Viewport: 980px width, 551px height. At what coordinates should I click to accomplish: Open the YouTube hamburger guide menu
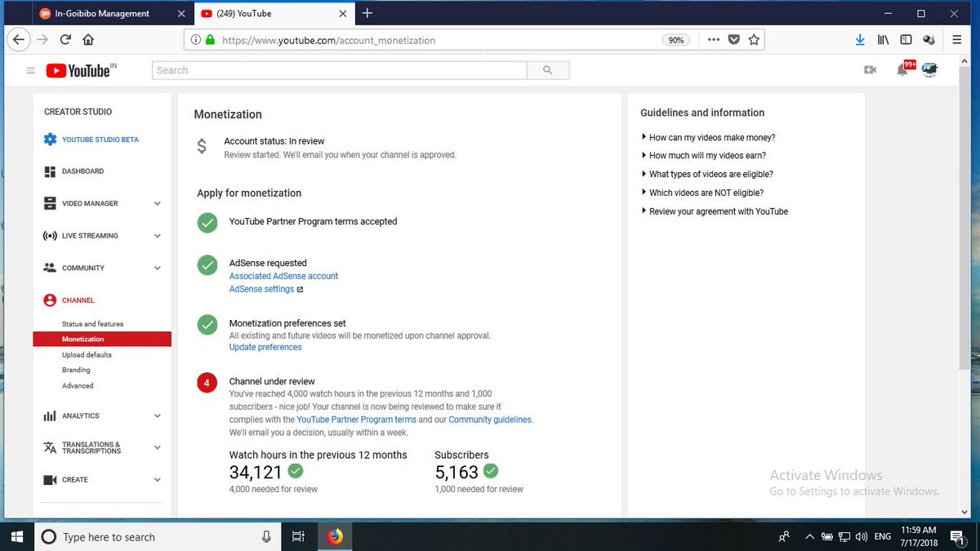31,71
